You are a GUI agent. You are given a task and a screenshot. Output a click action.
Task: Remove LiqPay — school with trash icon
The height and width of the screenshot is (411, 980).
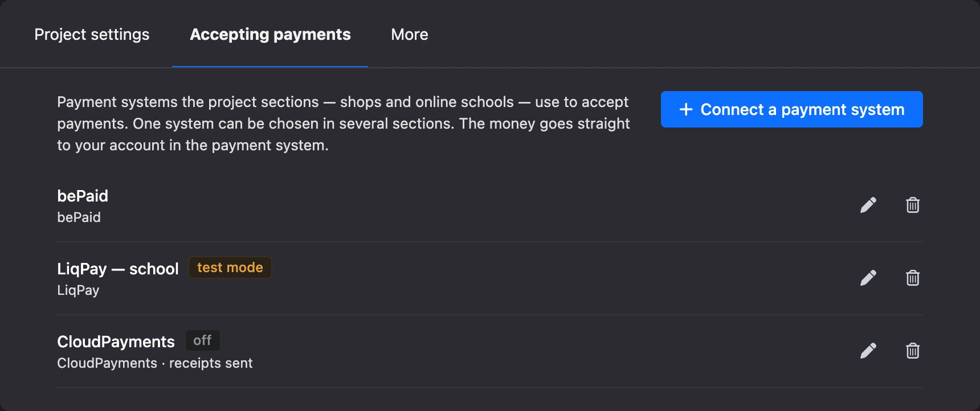pos(913,278)
